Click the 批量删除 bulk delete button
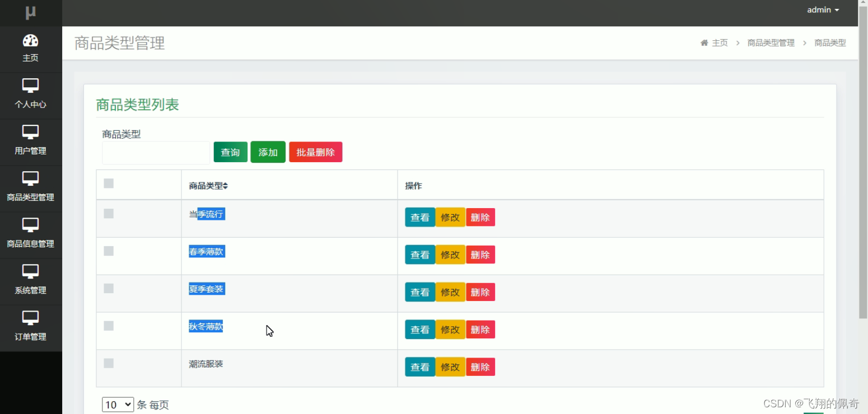The image size is (868, 414). pos(315,152)
